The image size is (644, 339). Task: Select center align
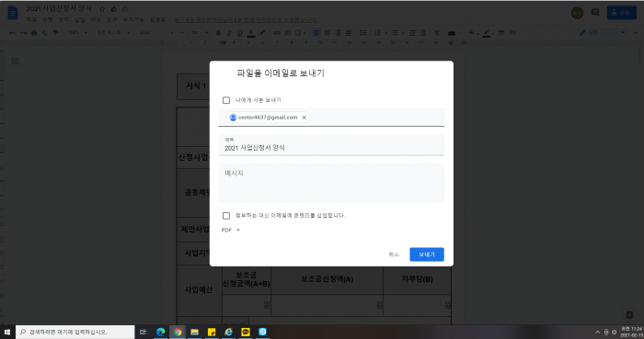pyautogui.click(x=327, y=33)
